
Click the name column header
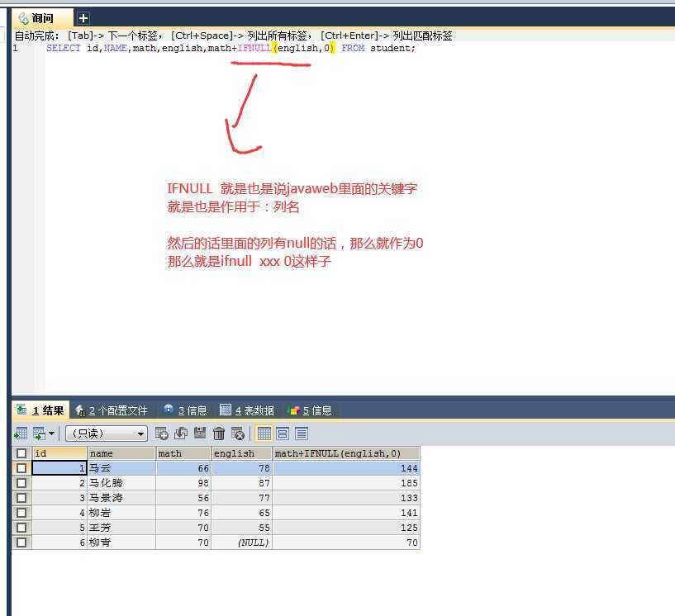(x=121, y=453)
